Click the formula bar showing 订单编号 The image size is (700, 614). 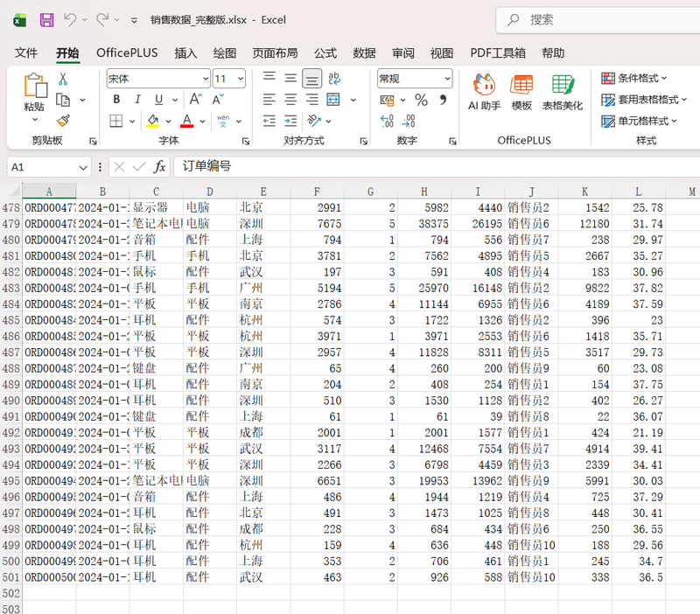[x=437, y=167]
